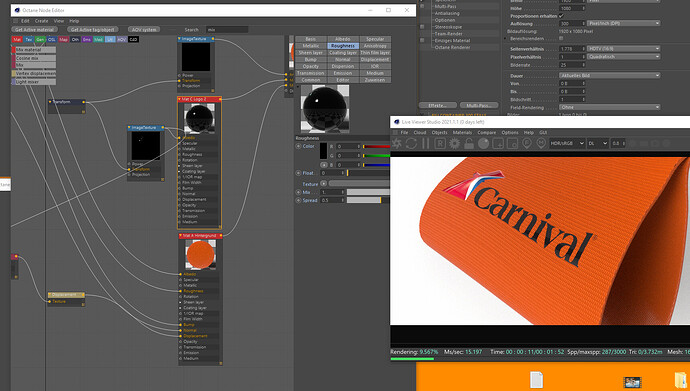Switch to the Albedo material tab
690x391 pixels.
coord(343,39)
